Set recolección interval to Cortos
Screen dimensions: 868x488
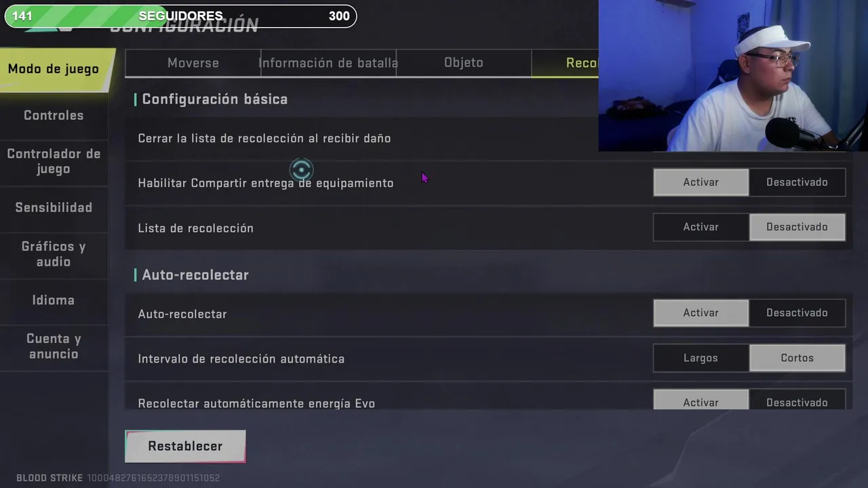(797, 358)
